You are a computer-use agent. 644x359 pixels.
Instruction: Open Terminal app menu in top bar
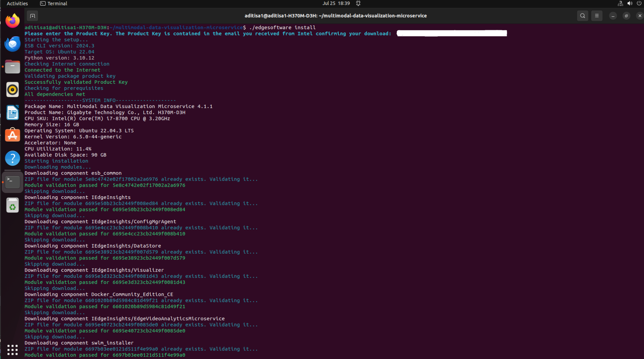point(53,3)
